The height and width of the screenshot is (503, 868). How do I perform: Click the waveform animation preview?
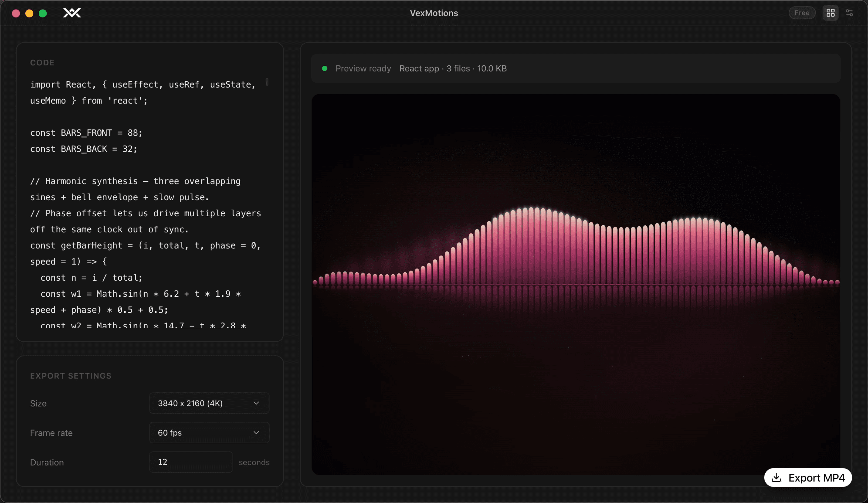pos(576,285)
